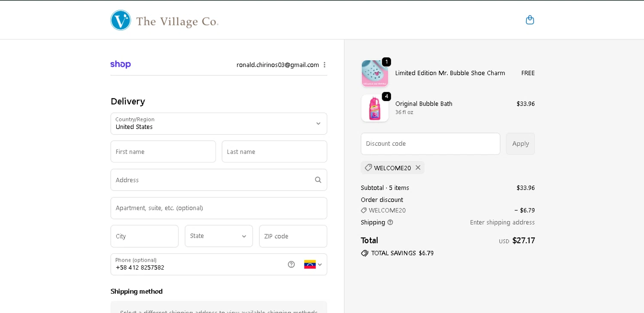
Task: Open phone number help question icon
Action: [x=291, y=264]
